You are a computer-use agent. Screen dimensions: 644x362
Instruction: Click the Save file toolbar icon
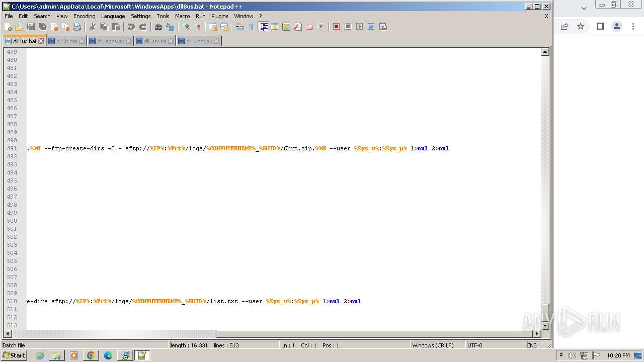[31, 27]
